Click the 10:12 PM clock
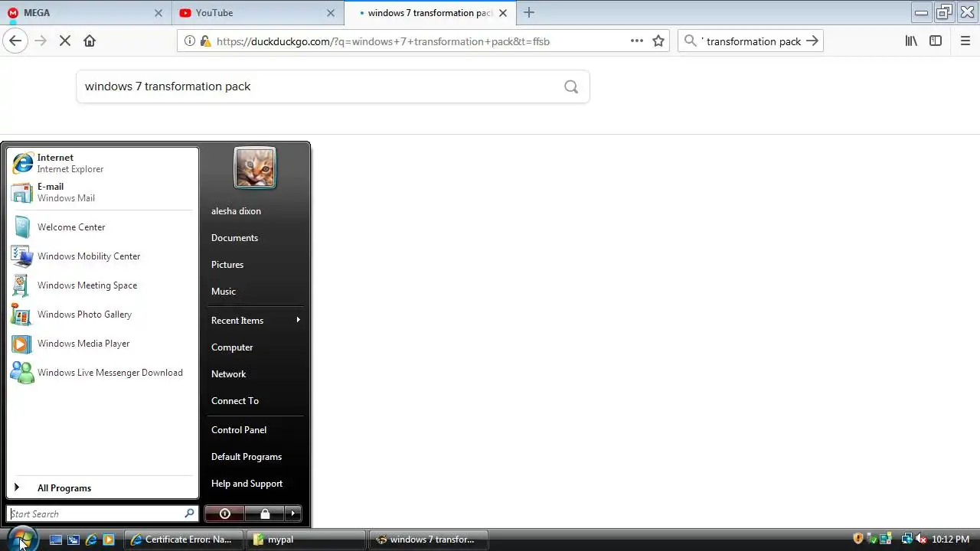 [950, 540]
